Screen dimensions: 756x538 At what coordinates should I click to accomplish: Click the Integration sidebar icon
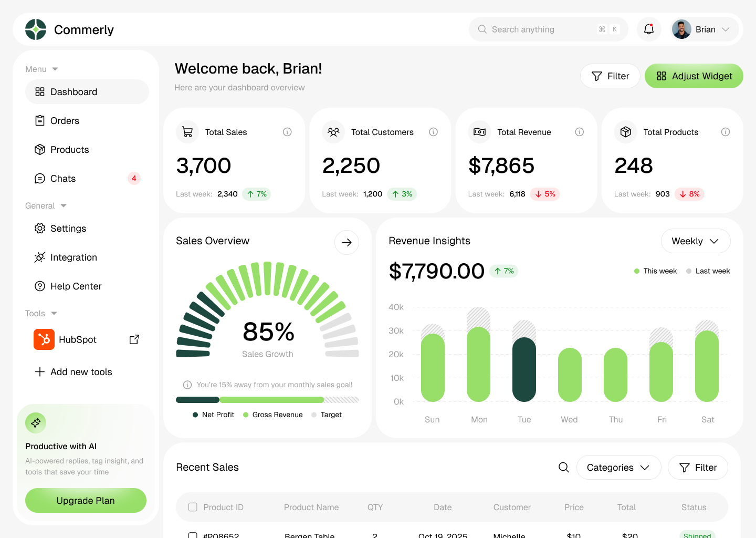pyautogui.click(x=40, y=257)
